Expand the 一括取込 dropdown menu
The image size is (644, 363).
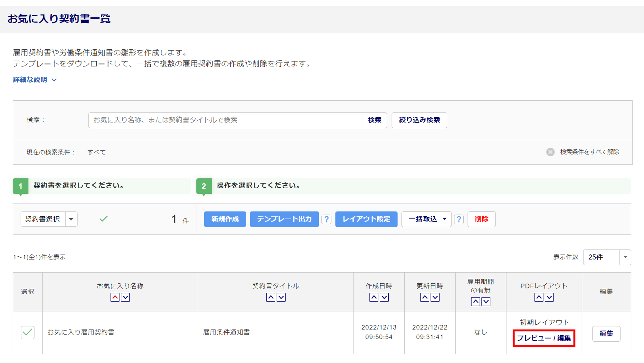click(426, 219)
